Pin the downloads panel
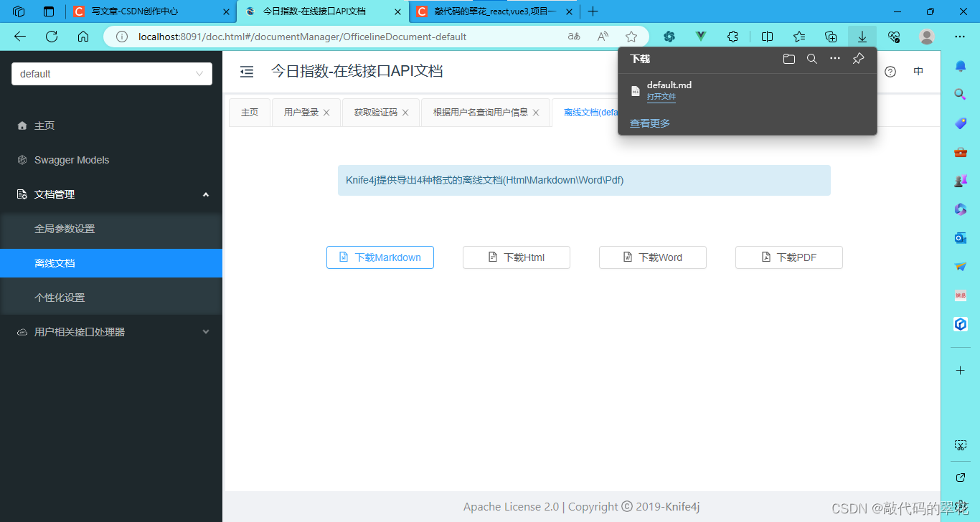This screenshot has height=522, width=980. coord(858,59)
